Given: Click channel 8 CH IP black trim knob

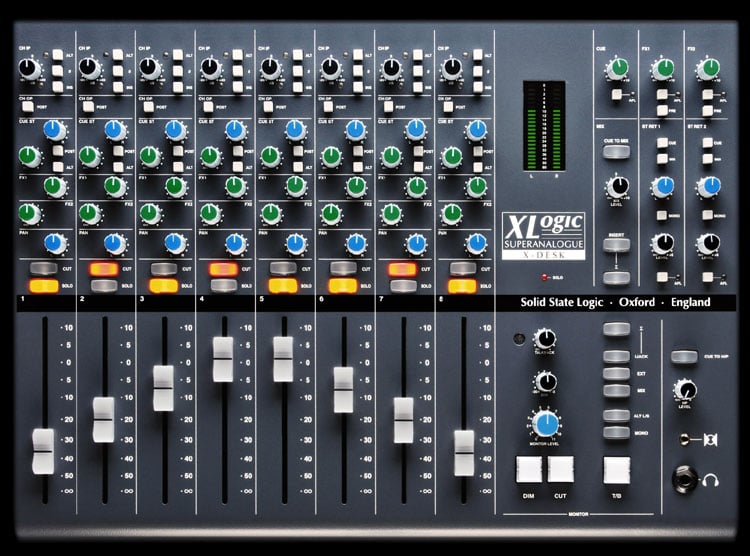Looking at the screenshot, I should pyautogui.click(x=451, y=68).
